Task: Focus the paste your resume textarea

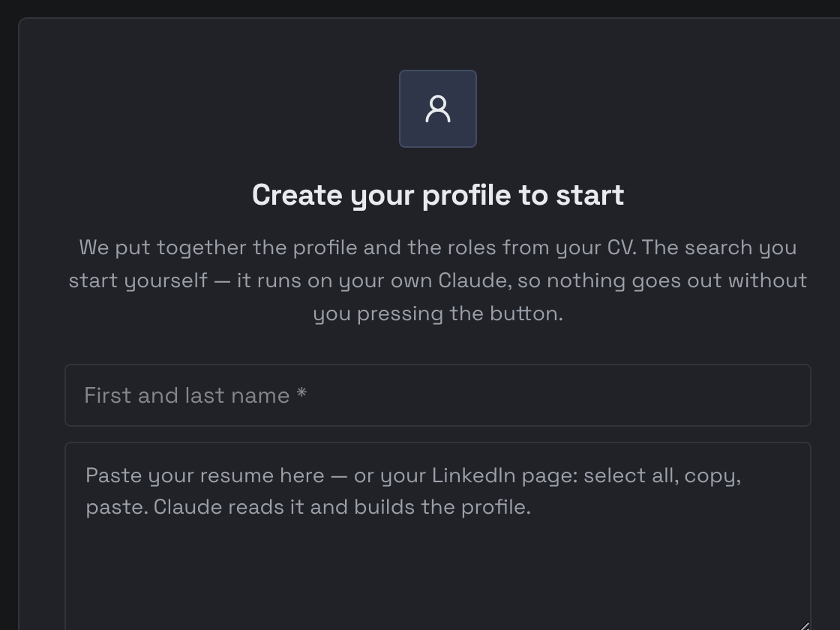Action: [x=438, y=536]
